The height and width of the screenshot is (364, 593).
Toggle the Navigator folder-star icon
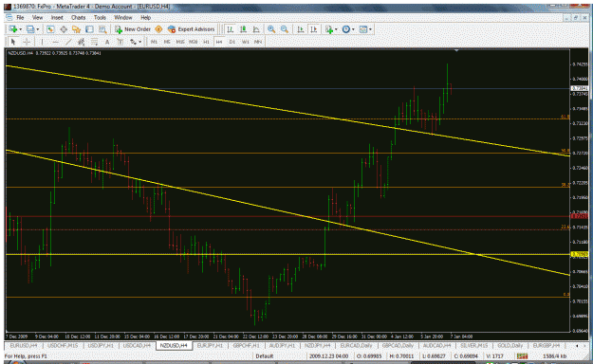tap(77, 29)
